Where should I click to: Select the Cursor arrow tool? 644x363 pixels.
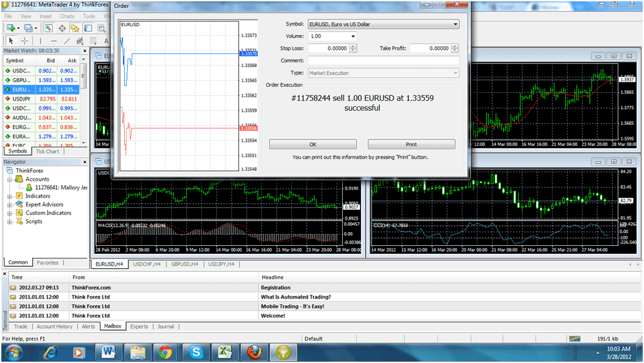tap(11, 41)
